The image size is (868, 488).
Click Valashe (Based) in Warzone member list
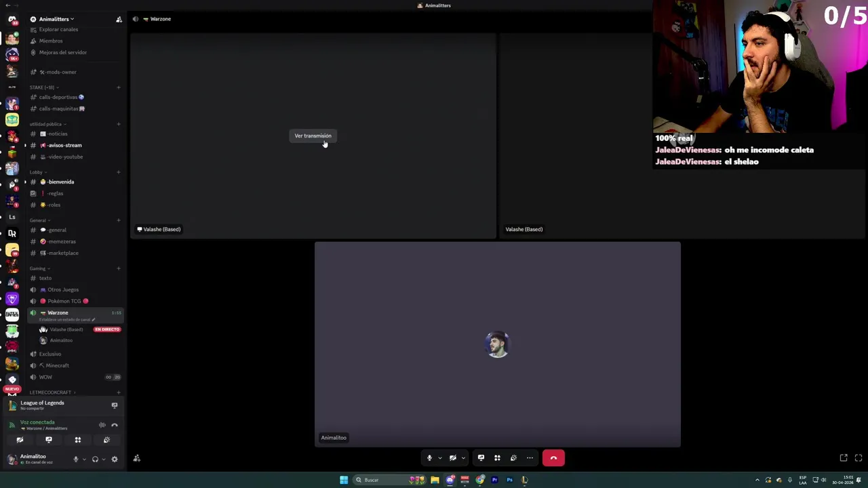pyautogui.click(x=66, y=329)
